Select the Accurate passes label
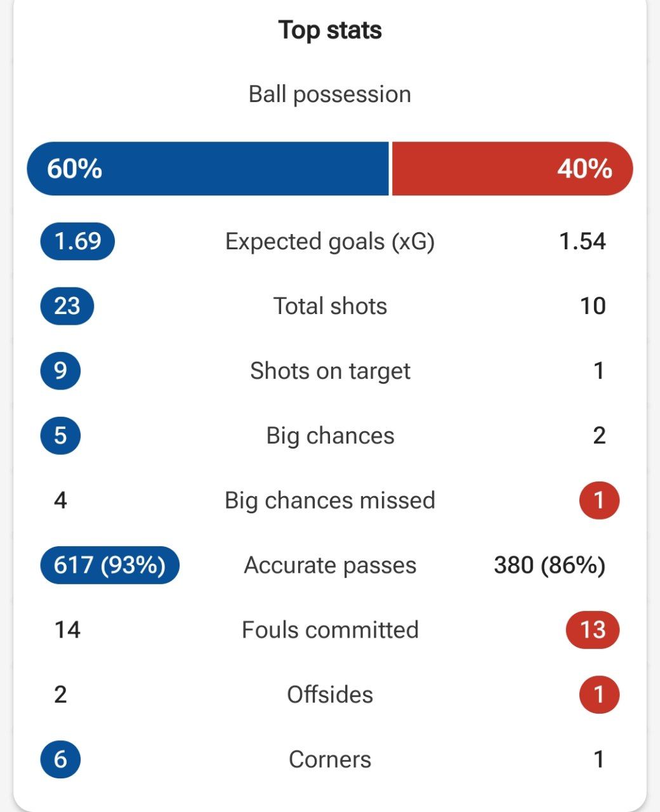Screen dimensions: 660x812 (330, 565)
